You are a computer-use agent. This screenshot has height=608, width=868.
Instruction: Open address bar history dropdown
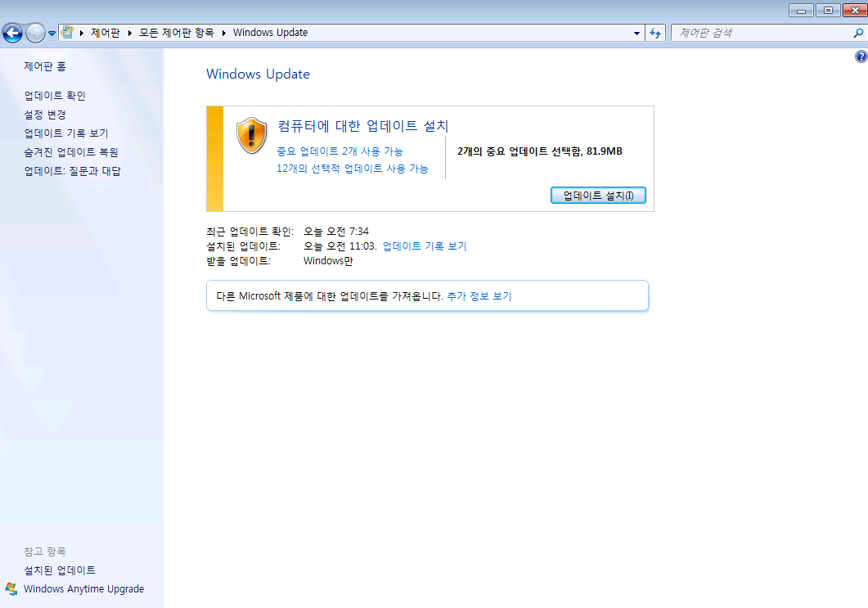(636, 34)
